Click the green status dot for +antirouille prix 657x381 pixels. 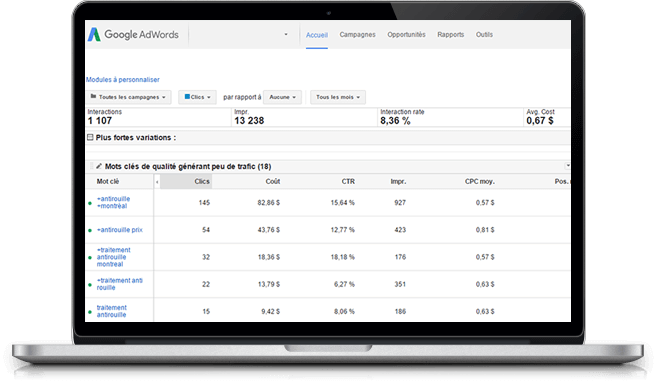coord(90,231)
